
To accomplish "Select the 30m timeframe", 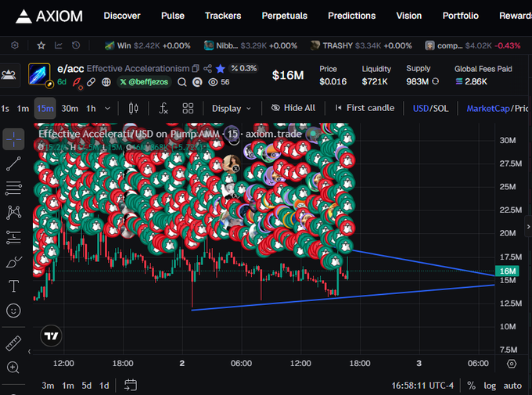I will pyautogui.click(x=70, y=109).
